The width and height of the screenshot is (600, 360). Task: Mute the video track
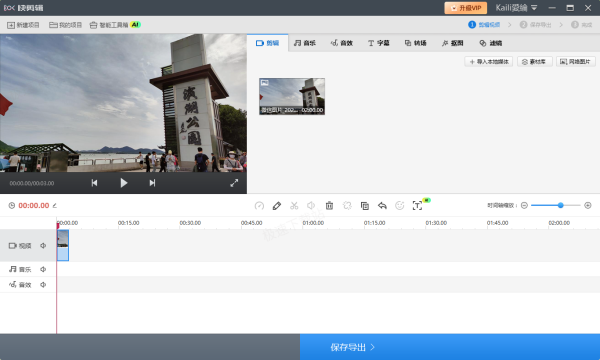[x=43, y=246]
